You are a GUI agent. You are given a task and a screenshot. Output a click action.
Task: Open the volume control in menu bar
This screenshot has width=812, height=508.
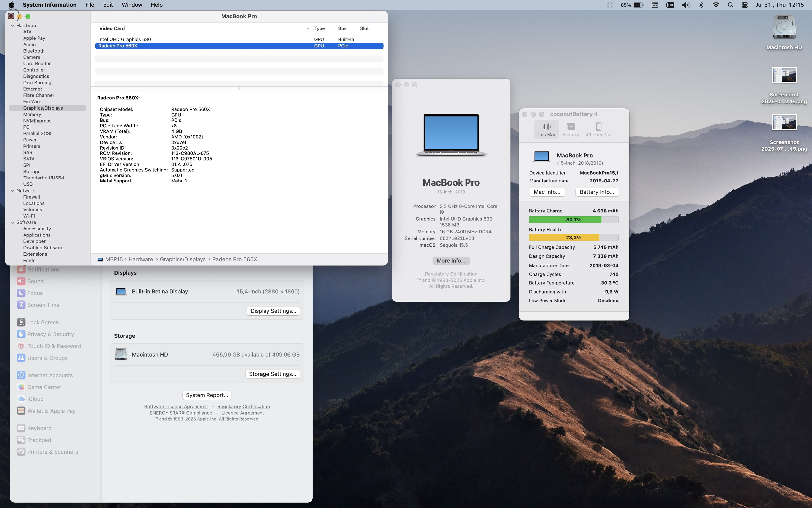click(x=686, y=5)
